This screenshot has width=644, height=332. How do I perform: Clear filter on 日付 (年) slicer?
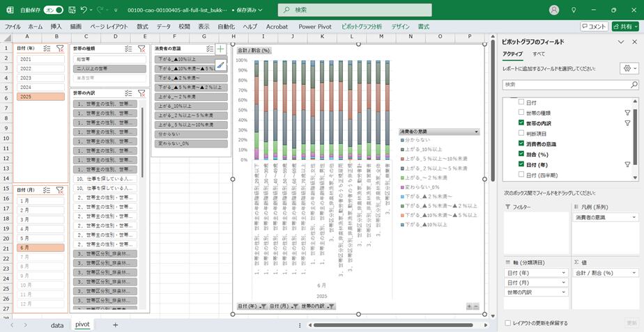60,49
